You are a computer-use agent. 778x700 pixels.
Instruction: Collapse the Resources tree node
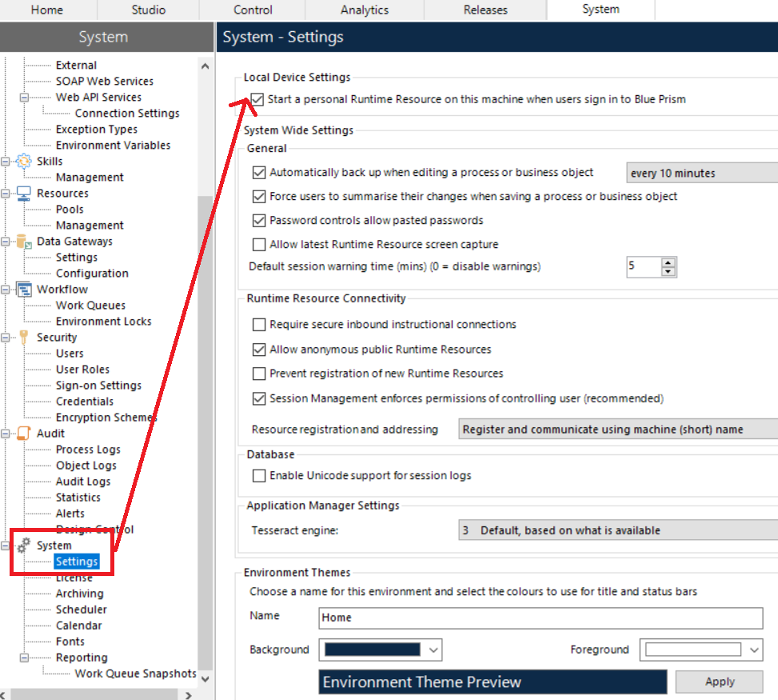pyautogui.click(x=5, y=194)
